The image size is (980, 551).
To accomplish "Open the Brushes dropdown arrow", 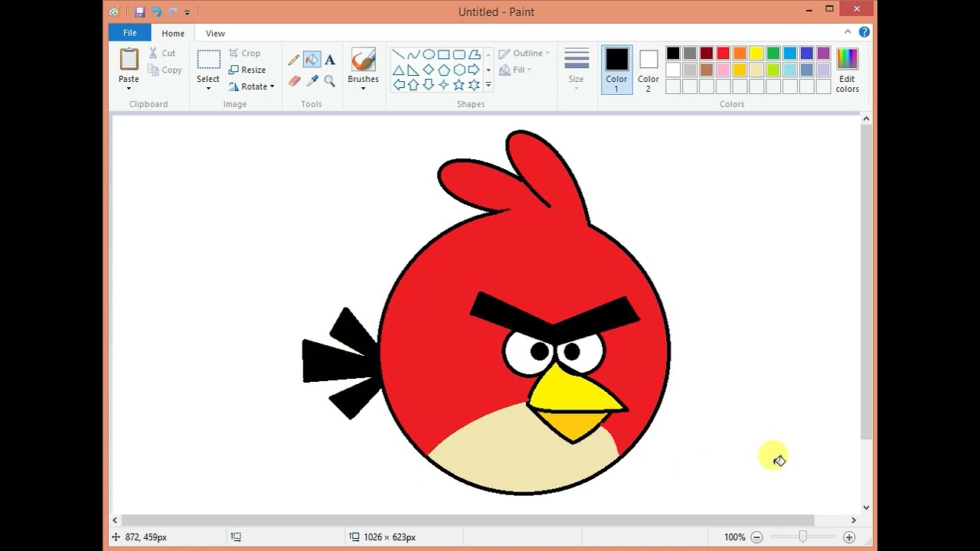I will 363,88.
